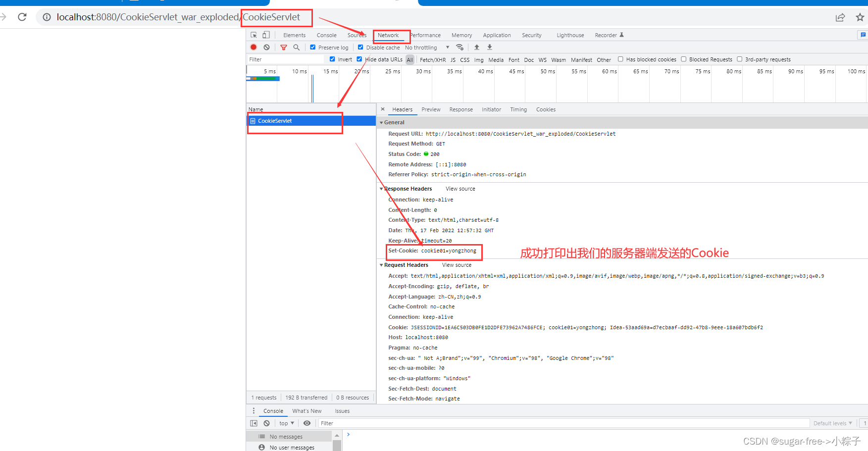This screenshot has width=868, height=451.
Task: Filter requests by CSS type
Action: (x=464, y=60)
